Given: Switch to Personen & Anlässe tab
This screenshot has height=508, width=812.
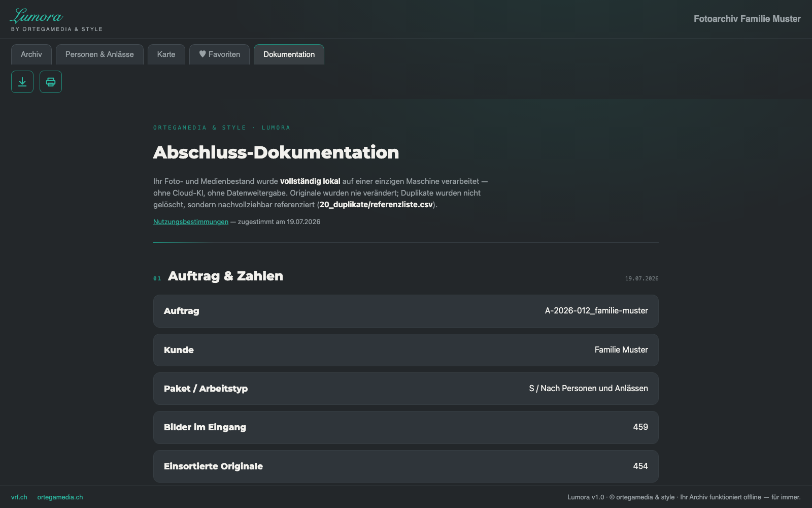Looking at the screenshot, I should [99, 54].
